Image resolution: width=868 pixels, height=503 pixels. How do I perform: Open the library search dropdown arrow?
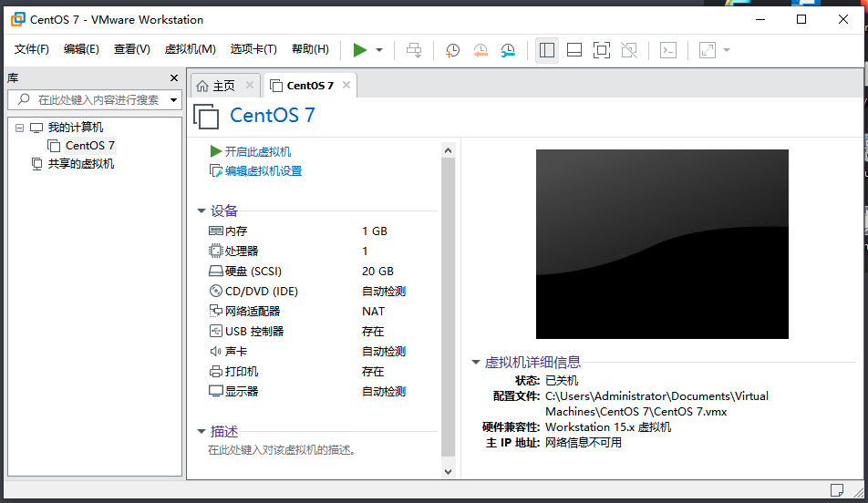tap(174, 100)
